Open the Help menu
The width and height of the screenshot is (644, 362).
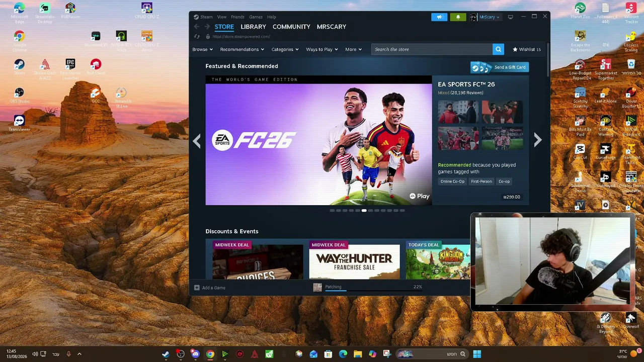pyautogui.click(x=272, y=17)
